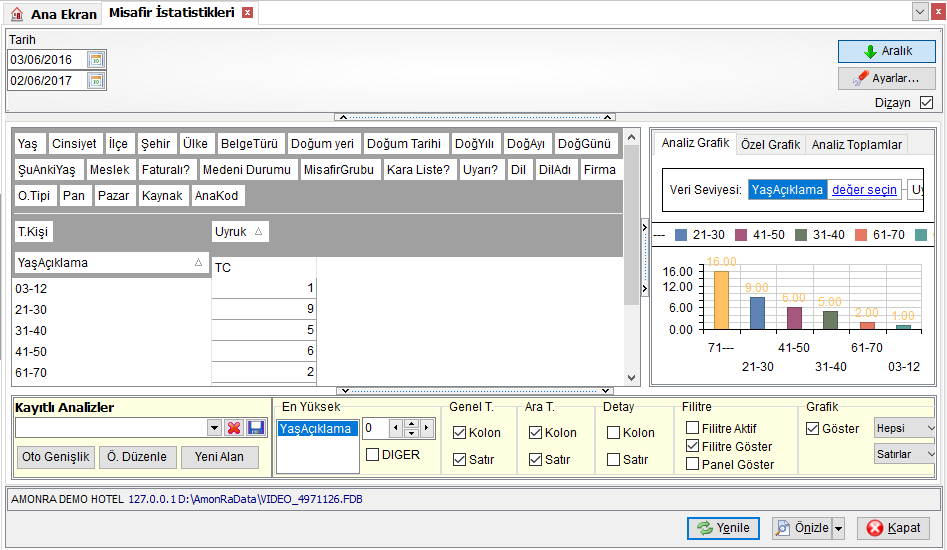The height and width of the screenshot is (550, 947).
Task: Click the Önizle preview button
Action: pos(803,528)
